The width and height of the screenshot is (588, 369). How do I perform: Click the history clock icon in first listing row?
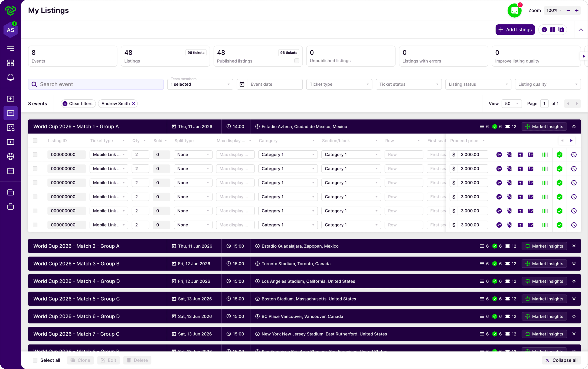[574, 155]
